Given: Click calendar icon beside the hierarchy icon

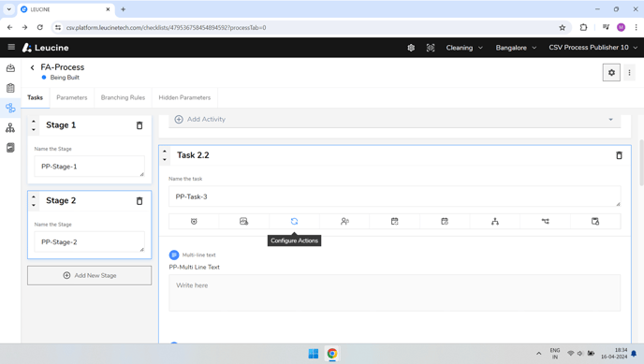Looking at the screenshot, I should pyautogui.click(x=445, y=221).
